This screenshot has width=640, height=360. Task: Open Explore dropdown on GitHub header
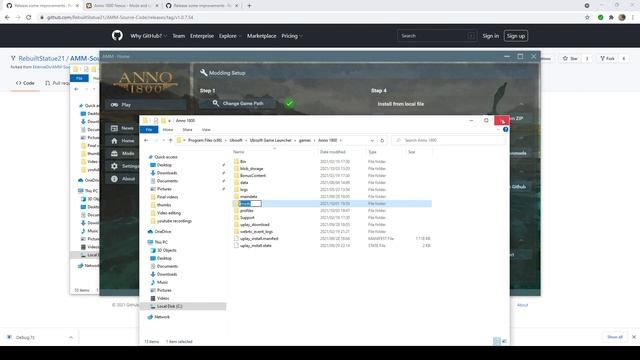click(x=230, y=36)
